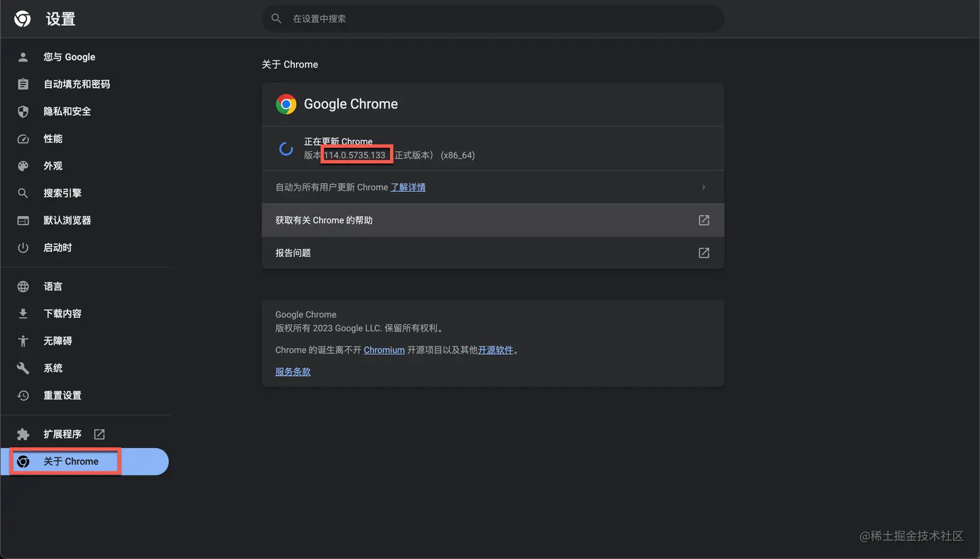Click external link icon on 获取有关 Chrome 的帮助 row
The width and height of the screenshot is (980, 559).
coord(704,220)
